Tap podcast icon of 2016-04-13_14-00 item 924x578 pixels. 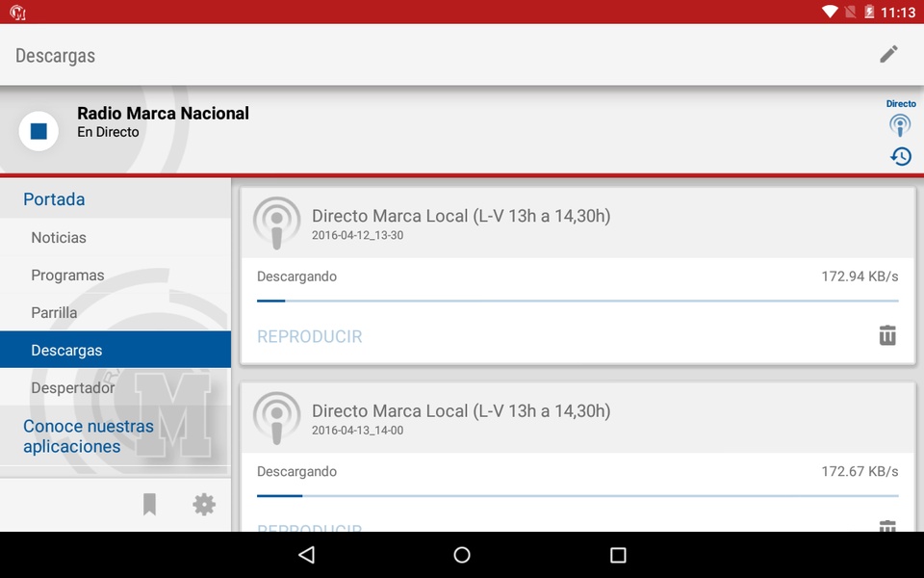click(x=277, y=418)
